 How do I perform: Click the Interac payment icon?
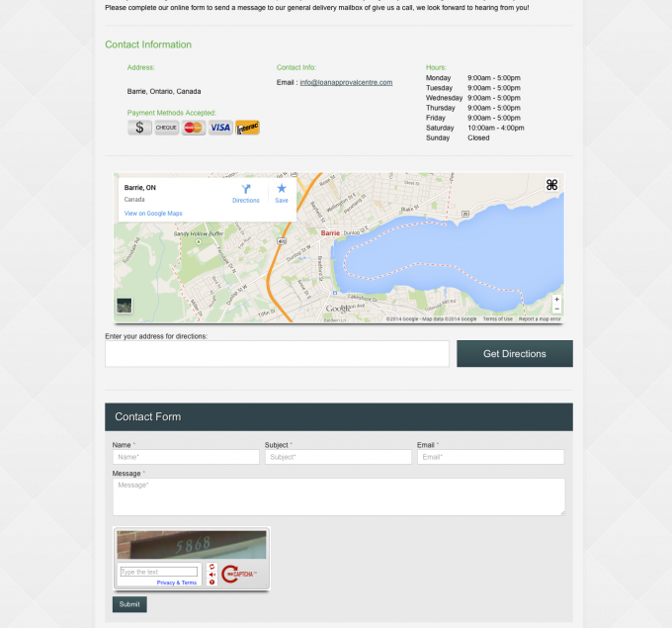click(x=247, y=128)
